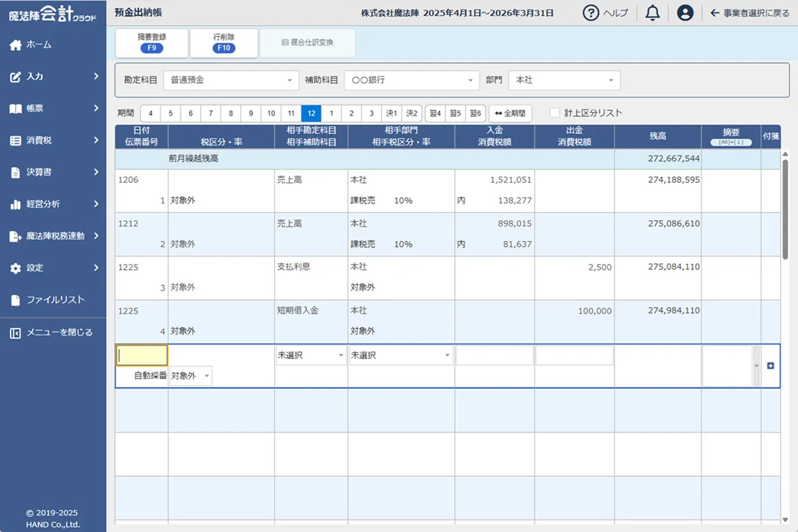Select period tab 11

click(x=291, y=113)
